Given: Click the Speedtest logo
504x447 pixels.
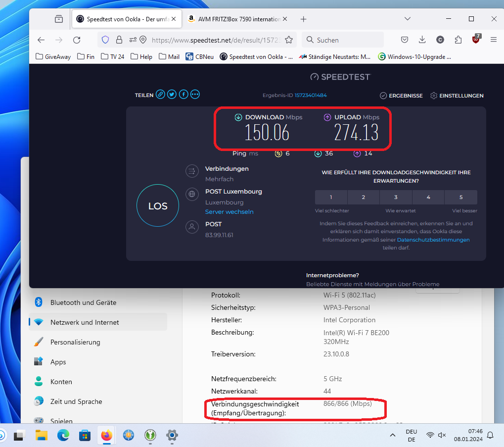Looking at the screenshot, I should click(340, 77).
